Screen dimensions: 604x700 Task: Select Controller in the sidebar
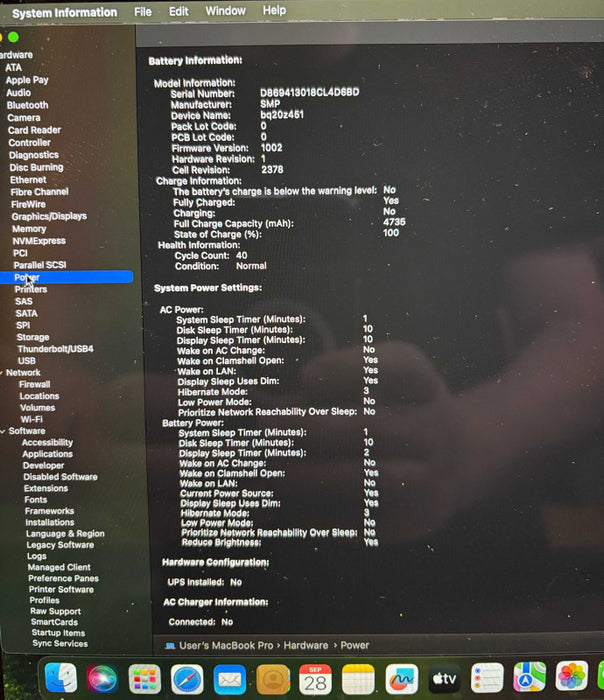point(29,142)
